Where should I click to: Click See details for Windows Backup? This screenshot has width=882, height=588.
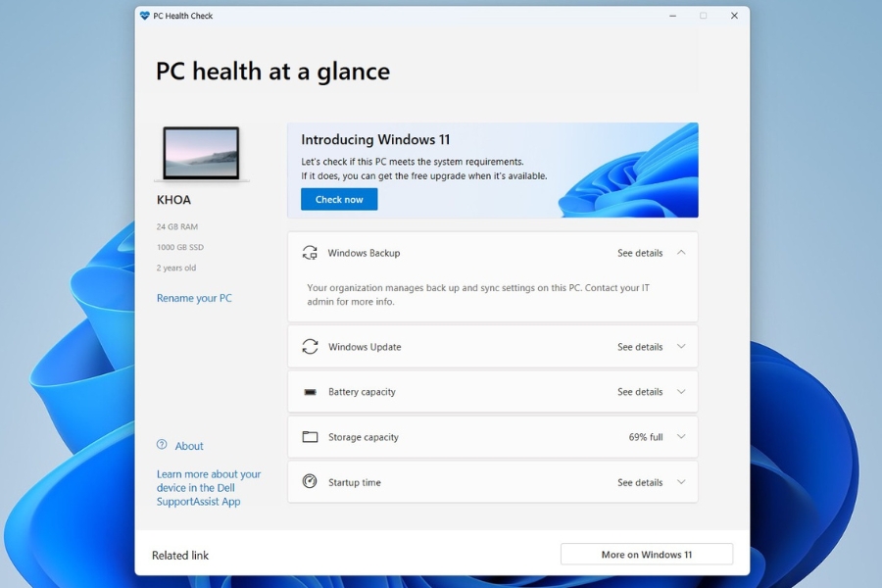[x=640, y=253]
